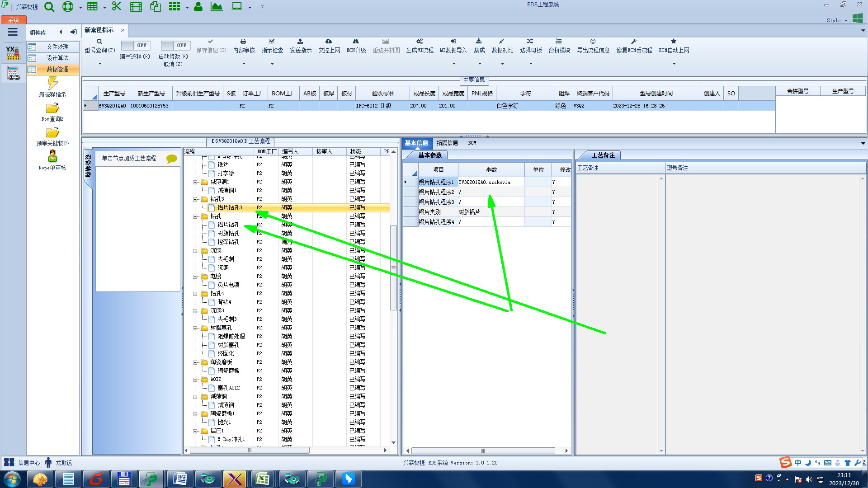Screen dimensions: 868x488
Task: Open 新流程指示 lightning icon in sidebar
Action: pyautogui.click(x=52, y=83)
